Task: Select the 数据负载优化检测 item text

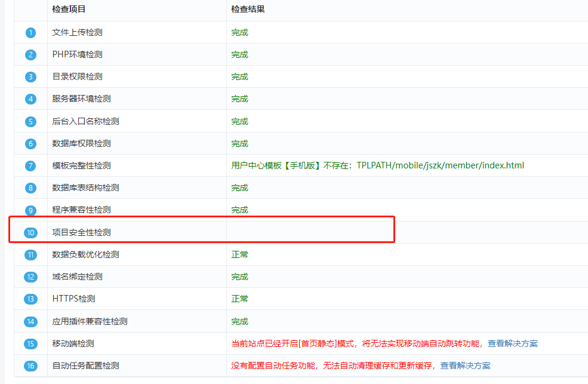Action: (x=85, y=254)
